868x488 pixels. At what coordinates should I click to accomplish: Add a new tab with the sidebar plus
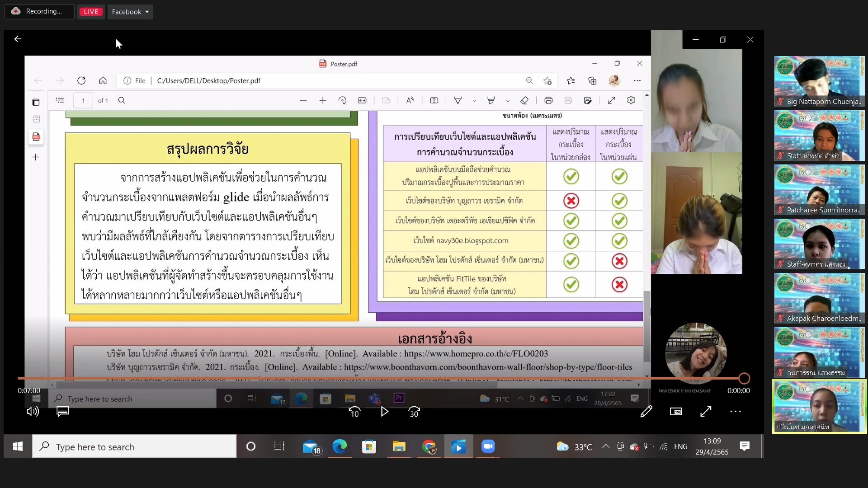click(x=36, y=157)
